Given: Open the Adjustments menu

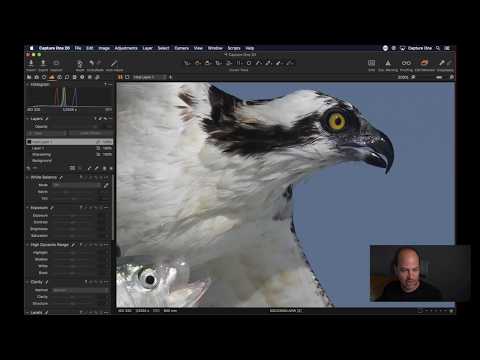Looking at the screenshot, I should click(x=126, y=48).
